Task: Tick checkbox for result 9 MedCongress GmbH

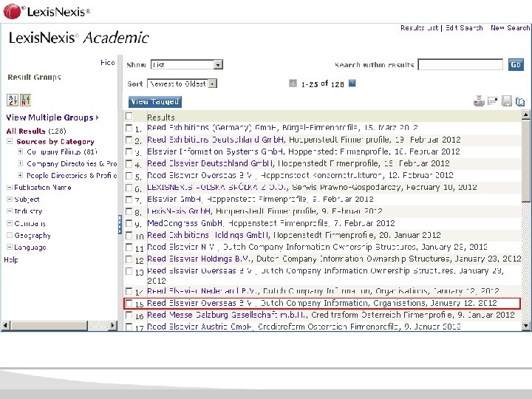Action: click(129, 223)
